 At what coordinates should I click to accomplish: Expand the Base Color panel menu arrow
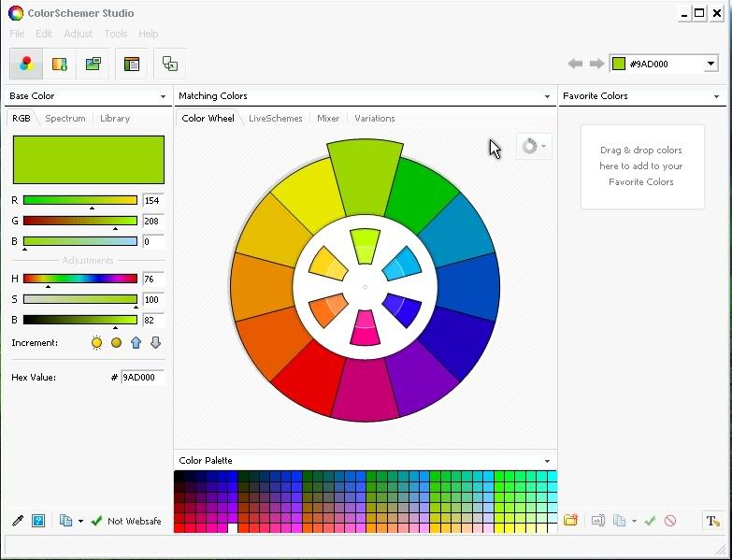point(163,96)
